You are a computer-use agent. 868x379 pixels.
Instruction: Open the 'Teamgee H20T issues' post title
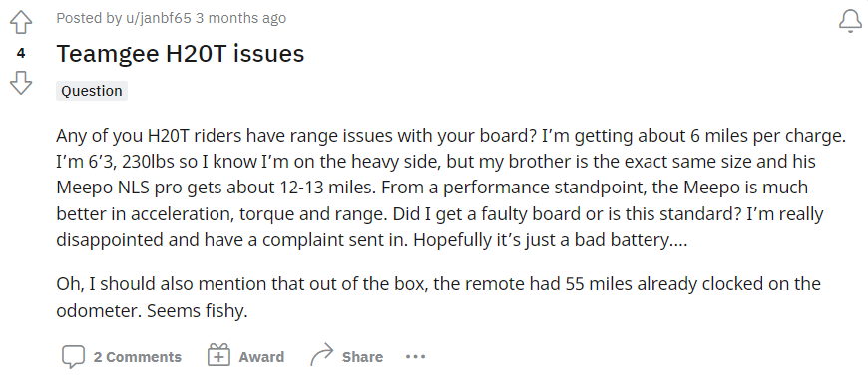[x=181, y=54]
